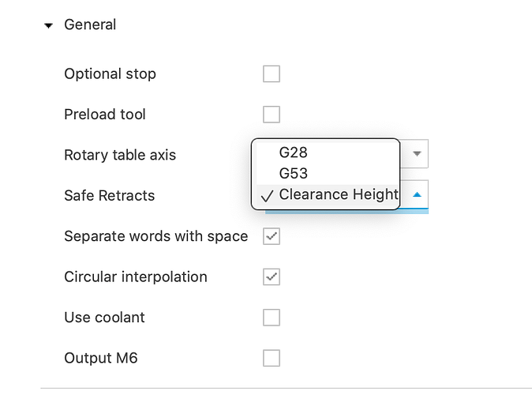Choose the G53 option in the list
This screenshot has height=395, width=532.
tap(293, 174)
